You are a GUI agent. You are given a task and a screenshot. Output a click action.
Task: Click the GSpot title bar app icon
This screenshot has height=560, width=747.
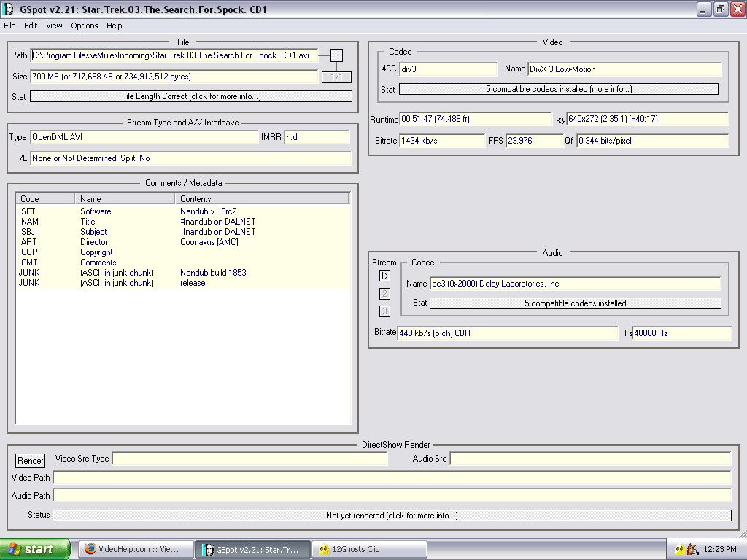click(x=9, y=9)
